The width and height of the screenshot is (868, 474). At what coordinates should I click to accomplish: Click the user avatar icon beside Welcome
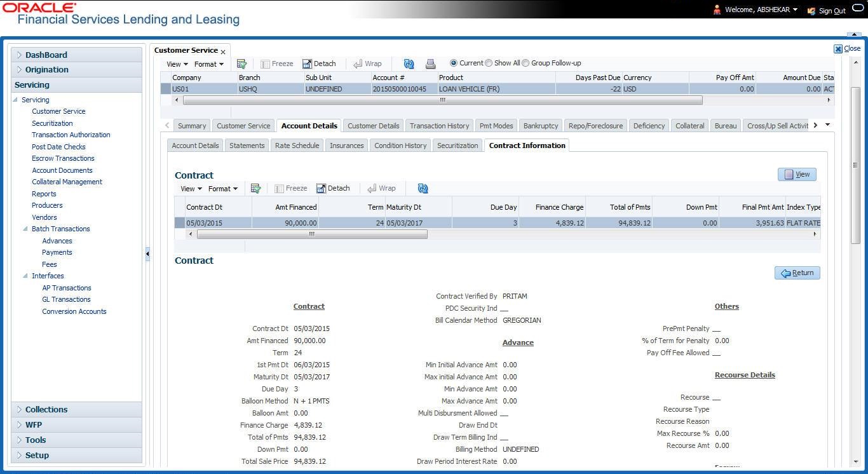click(x=717, y=10)
